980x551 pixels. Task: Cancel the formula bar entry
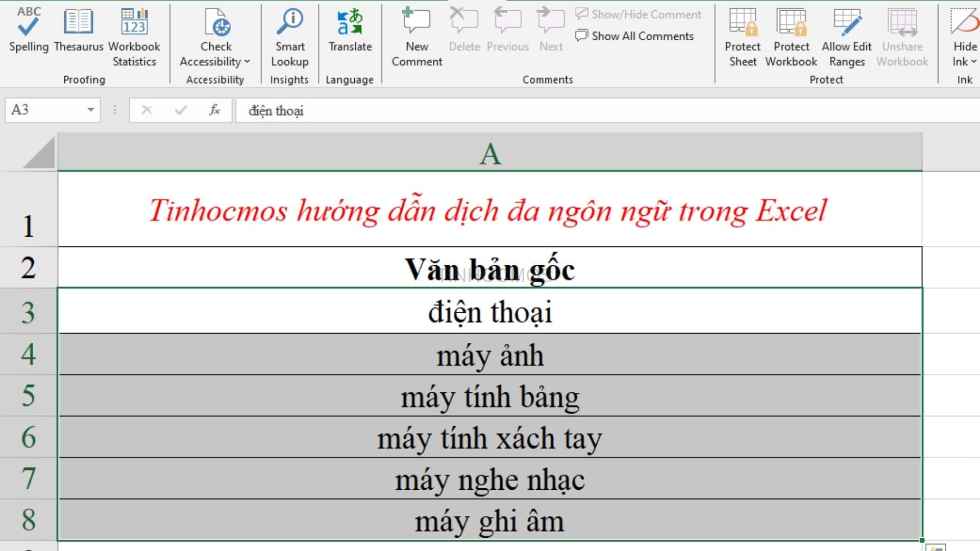pos(147,110)
